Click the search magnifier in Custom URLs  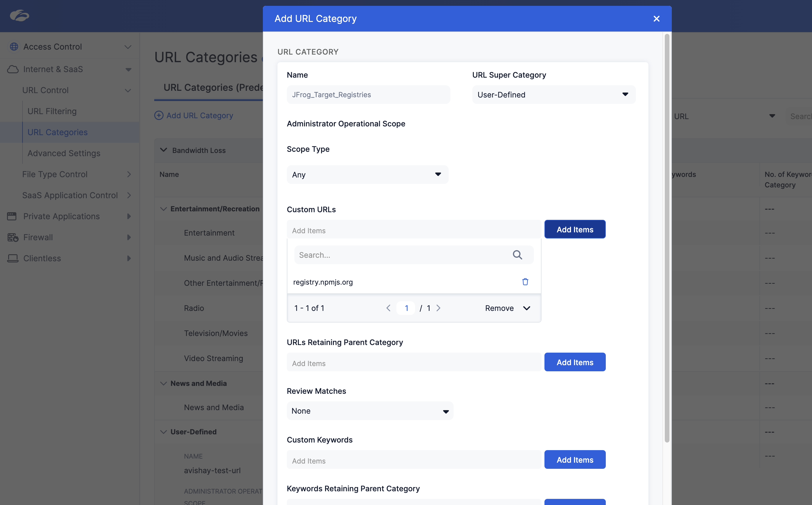click(x=517, y=255)
